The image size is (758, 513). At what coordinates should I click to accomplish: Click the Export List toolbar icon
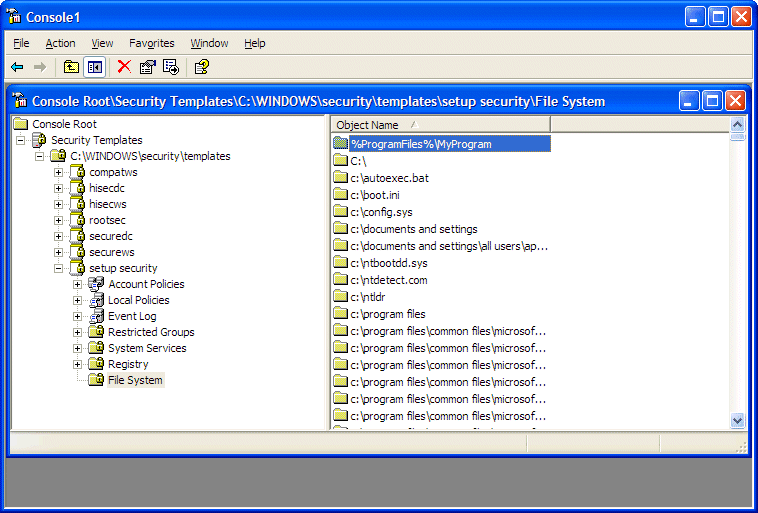[171, 67]
